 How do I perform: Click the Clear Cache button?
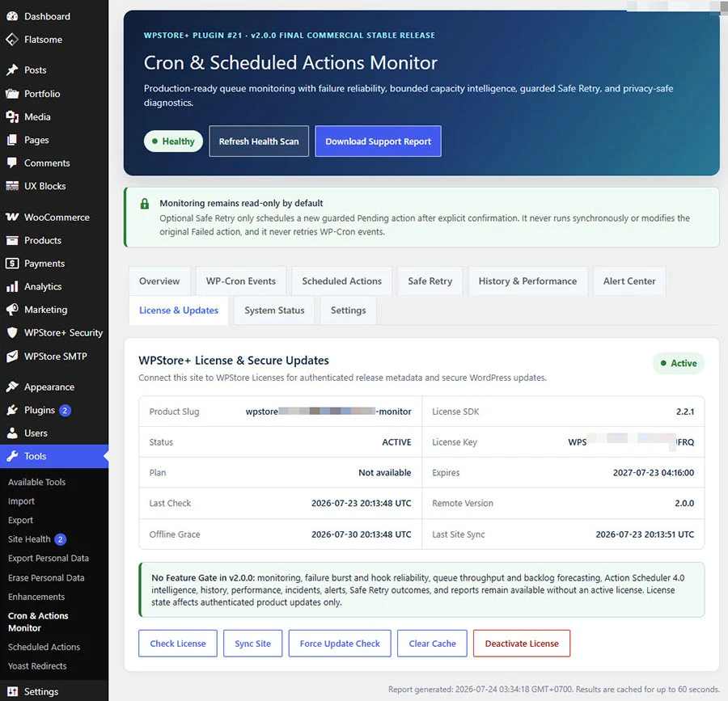(432, 644)
